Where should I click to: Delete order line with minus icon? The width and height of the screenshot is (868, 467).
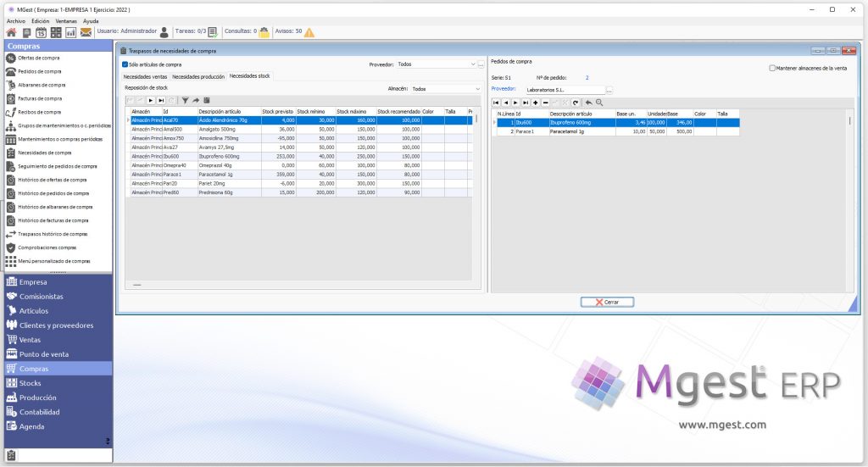pyautogui.click(x=546, y=103)
